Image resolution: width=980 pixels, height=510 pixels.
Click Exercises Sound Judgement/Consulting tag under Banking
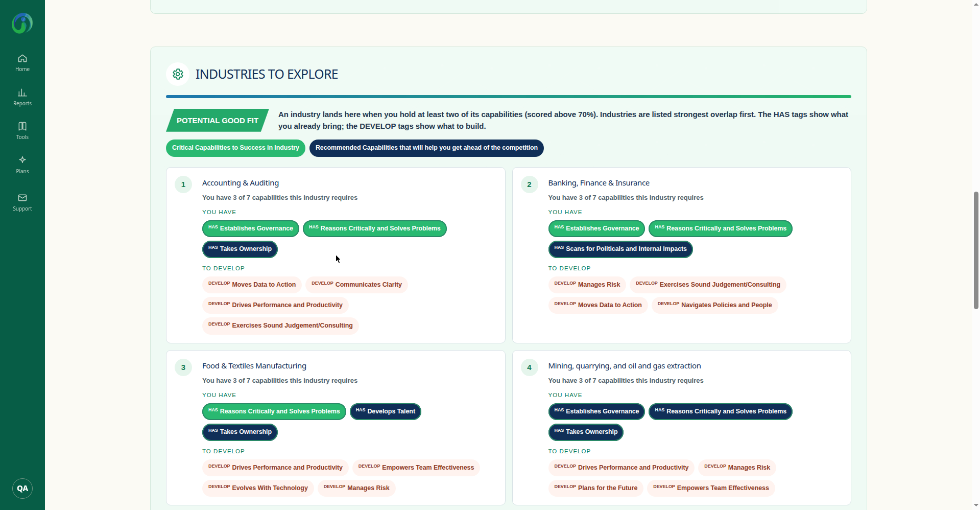(708, 285)
